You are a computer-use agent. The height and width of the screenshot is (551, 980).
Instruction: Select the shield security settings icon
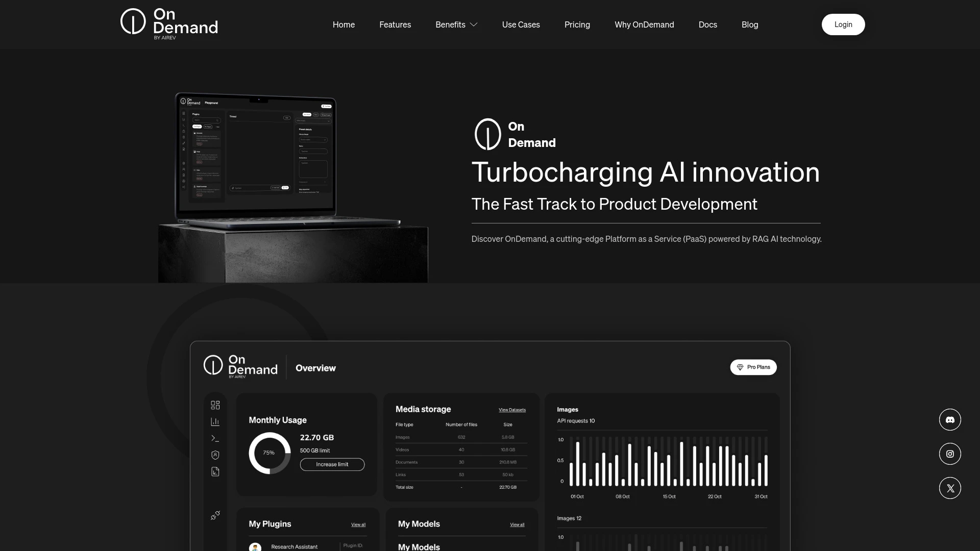click(215, 454)
